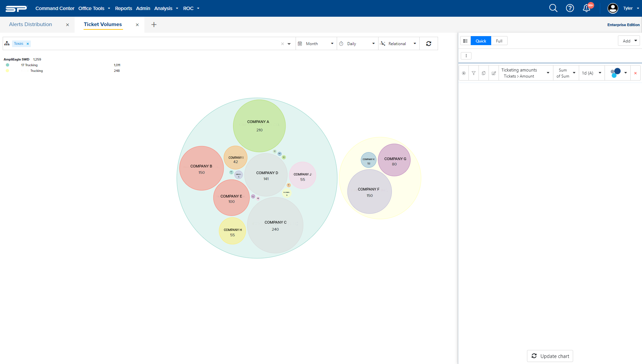Click the COMPANY B bubble
Screen dimensions: 642x364
(x=201, y=168)
